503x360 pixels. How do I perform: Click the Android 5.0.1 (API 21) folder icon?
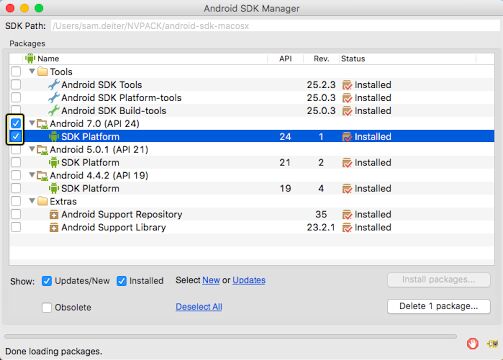click(x=42, y=150)
